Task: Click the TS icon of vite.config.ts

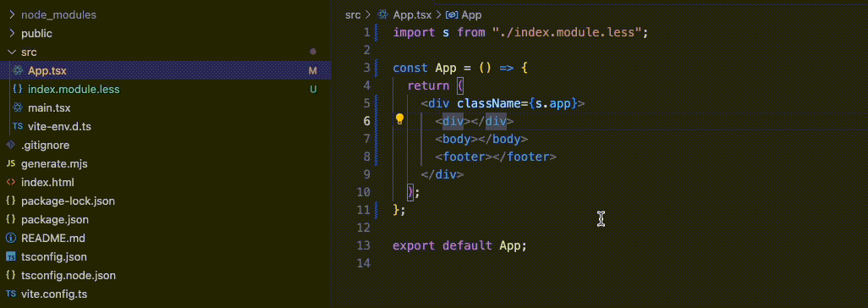Action: pyautogui.click(x=10, y=294)
